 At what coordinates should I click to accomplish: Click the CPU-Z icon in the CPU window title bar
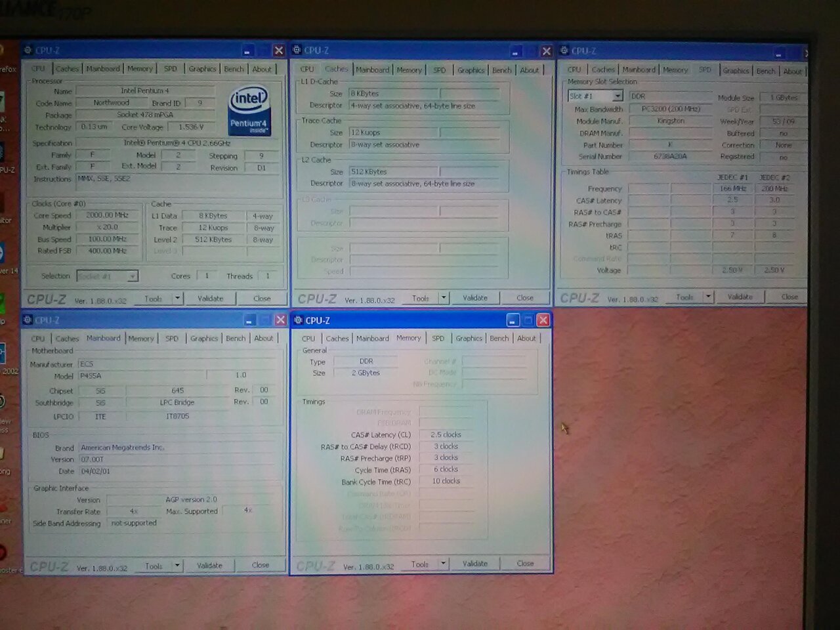28,50
